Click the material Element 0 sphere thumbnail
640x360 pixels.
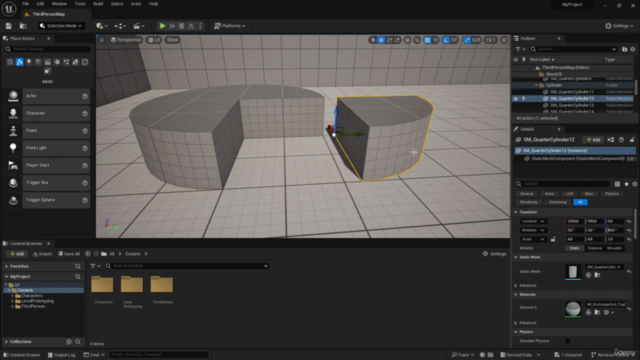pyautogui.click(x=573, y=309)
